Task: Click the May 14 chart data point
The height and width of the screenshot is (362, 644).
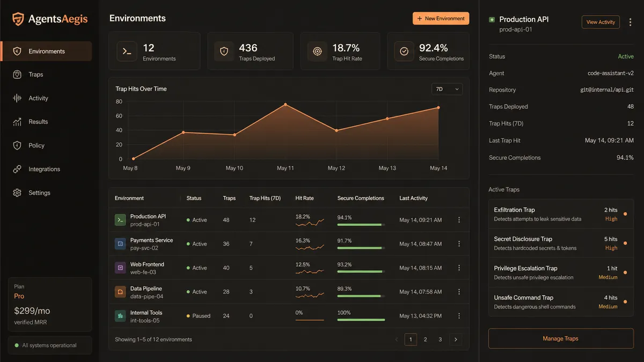Action: click(438, 108)
